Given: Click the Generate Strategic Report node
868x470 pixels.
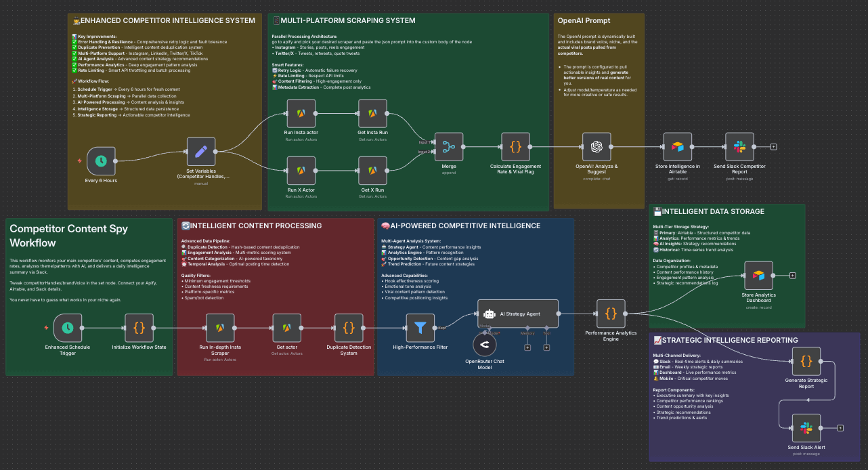Looking at the screenshot, I should click(x=806, y=362).
